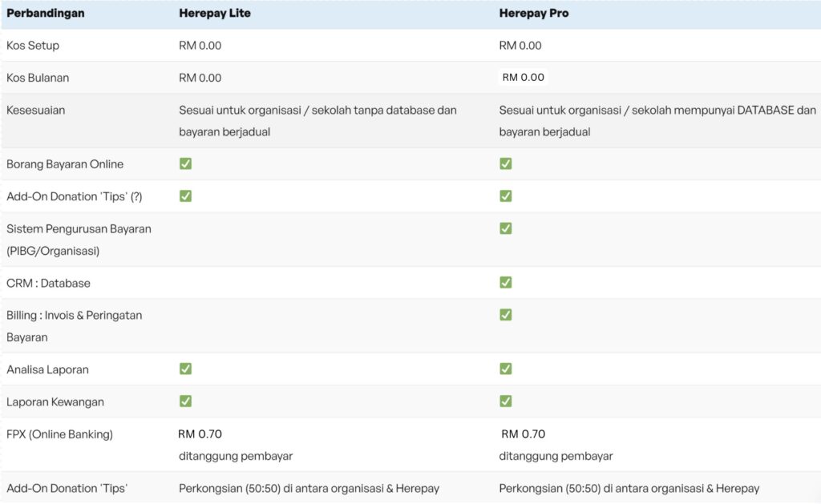Click Lite text 'tanpa database dan bayaran berjadual'

(317, 121)
